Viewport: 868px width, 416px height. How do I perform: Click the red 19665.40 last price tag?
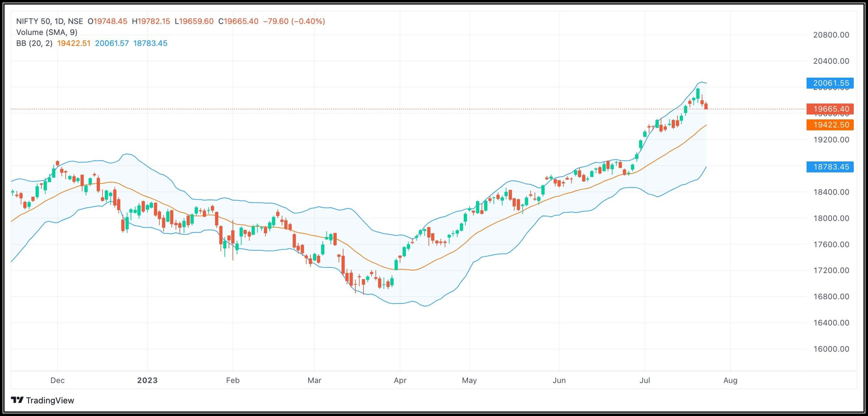click(830, 109)
